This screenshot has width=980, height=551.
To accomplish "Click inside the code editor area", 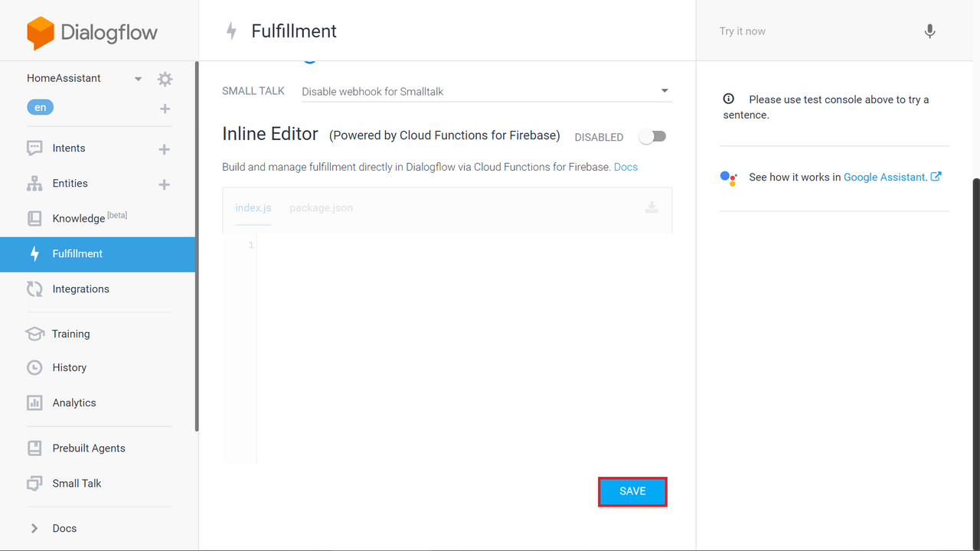I will tap(464, 348).
